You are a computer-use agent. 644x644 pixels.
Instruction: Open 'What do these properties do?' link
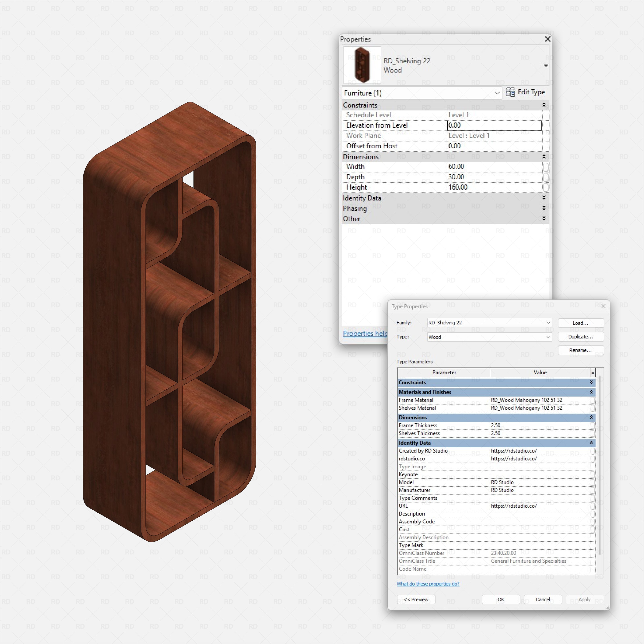(x=428, y=584)
